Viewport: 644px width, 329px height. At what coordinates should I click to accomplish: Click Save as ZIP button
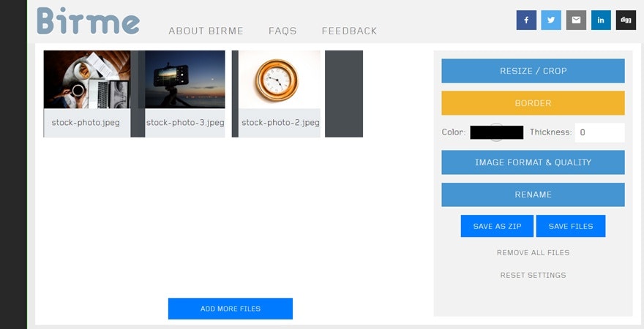497,226
